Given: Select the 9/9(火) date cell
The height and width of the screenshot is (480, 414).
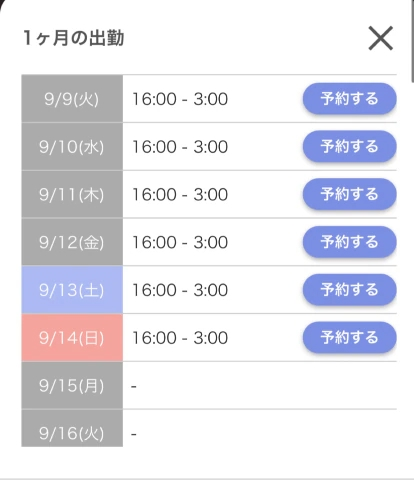Looking at the screenshot, I should click(72, 99).
